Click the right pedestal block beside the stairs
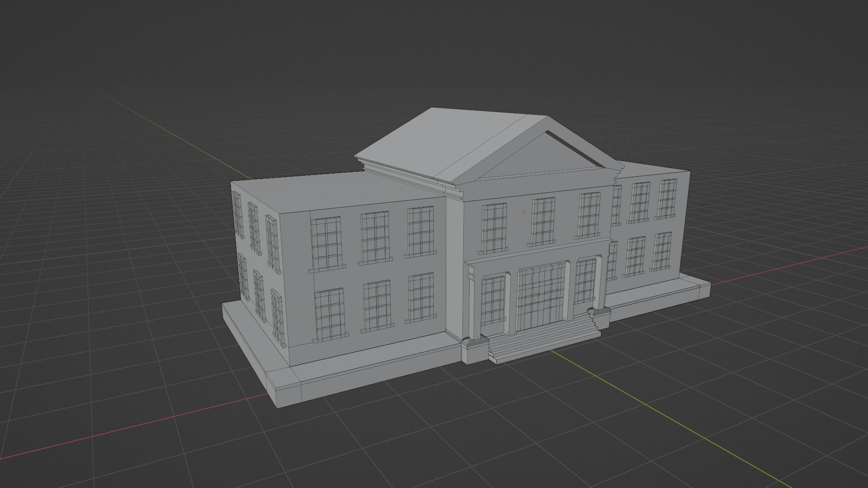Image resolution: width=868 pixels, height=488 pixels. 599,318
